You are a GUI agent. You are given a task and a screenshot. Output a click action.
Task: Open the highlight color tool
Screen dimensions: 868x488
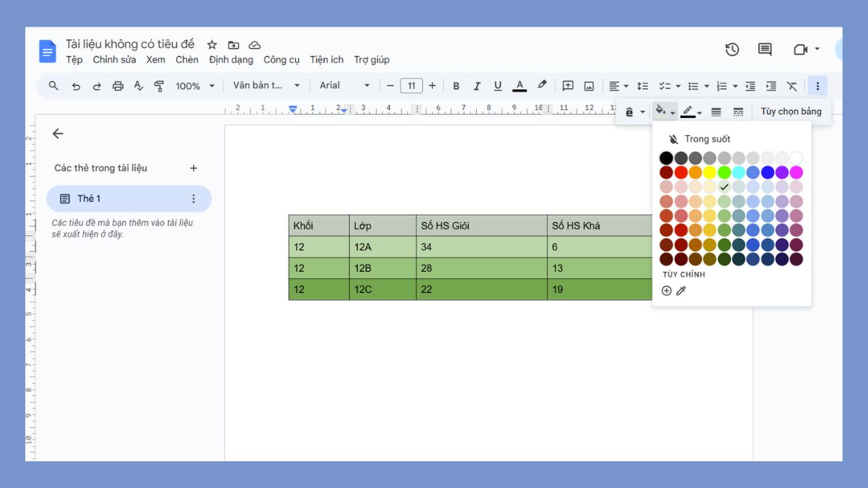point(542,85)
